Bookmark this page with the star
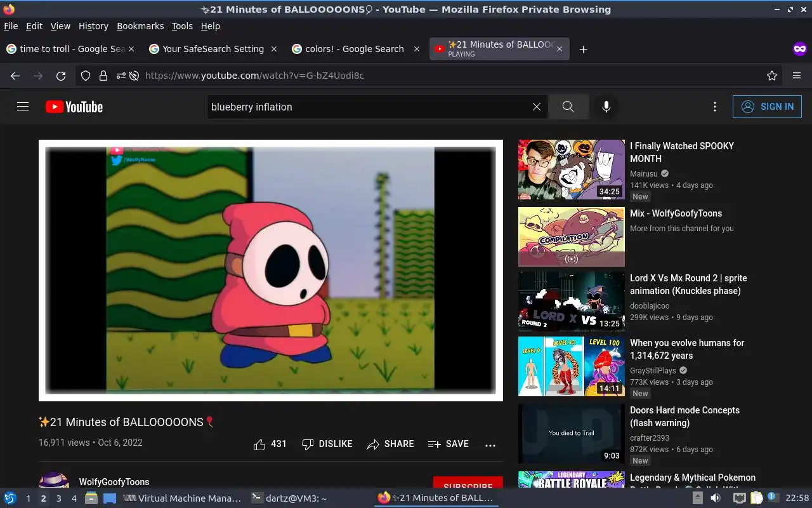This screenshot has width=812, height=508. tap(772, 76)
